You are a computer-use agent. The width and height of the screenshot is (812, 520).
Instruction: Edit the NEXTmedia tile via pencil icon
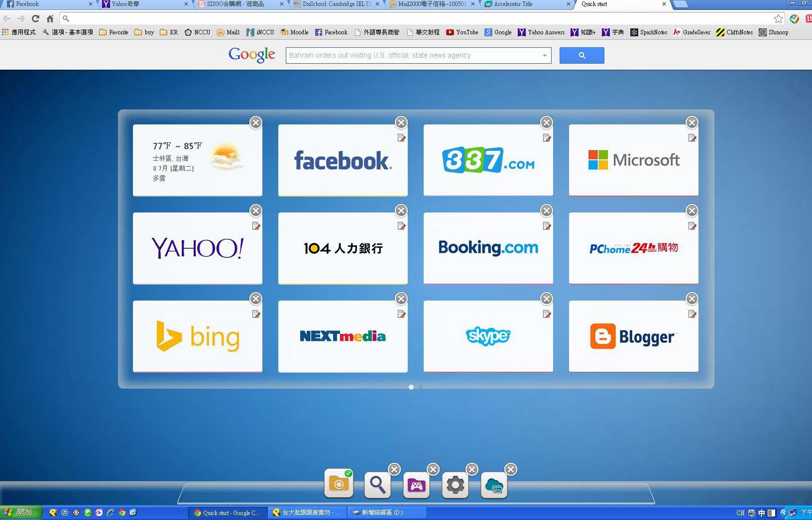tap(401, 314)
